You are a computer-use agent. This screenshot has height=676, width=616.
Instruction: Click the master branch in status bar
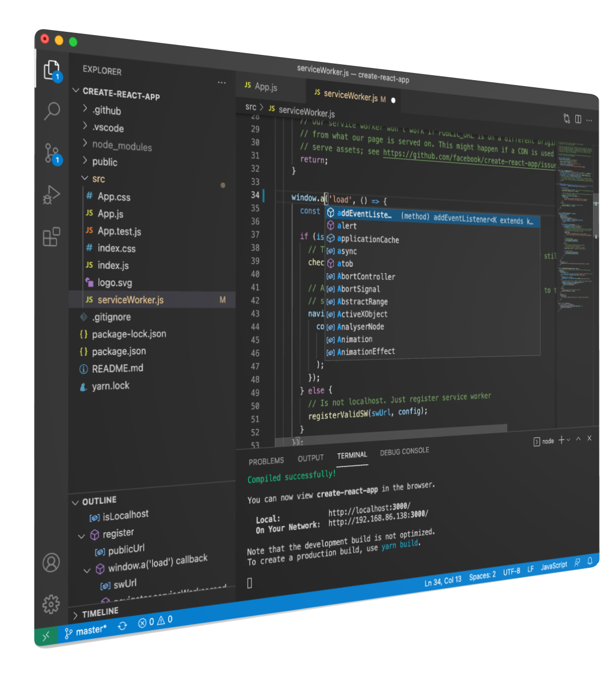86,632
